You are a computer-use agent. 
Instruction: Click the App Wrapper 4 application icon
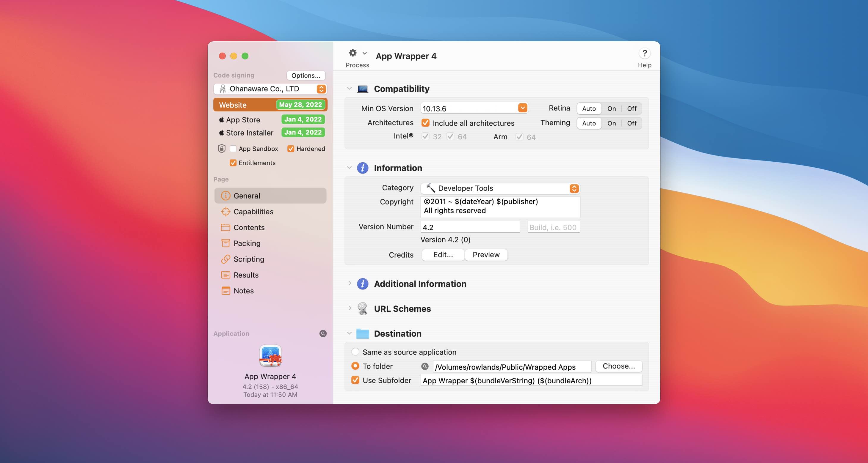coord(270,356)
